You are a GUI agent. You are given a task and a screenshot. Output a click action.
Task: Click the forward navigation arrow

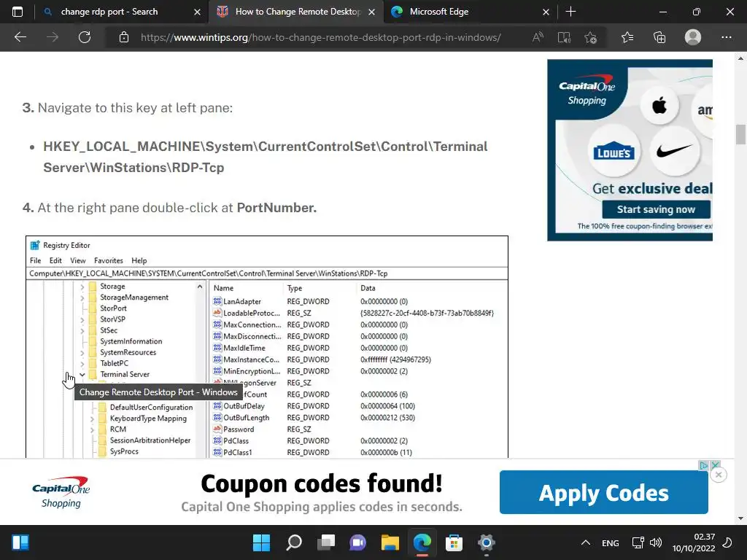pyautogui.click(x=53, y=37)
